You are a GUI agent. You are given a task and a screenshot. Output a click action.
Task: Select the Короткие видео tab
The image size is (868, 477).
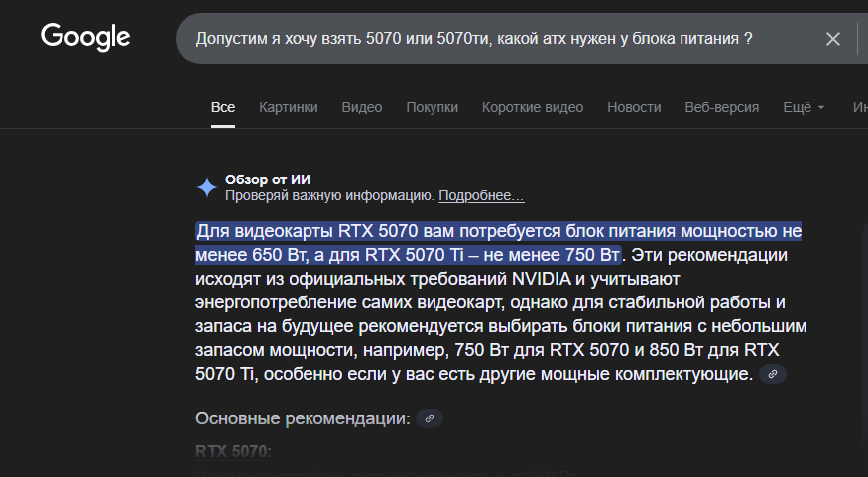pos(533,107)
